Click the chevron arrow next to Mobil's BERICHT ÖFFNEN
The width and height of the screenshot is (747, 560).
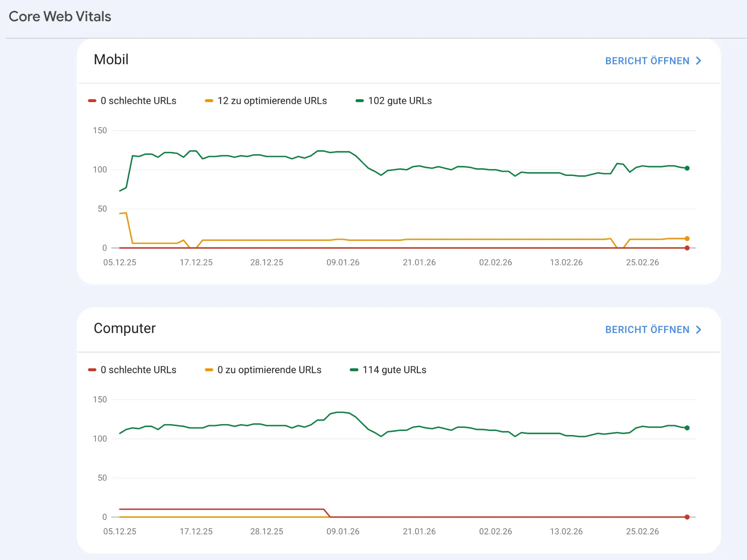[x=698, y=61]
